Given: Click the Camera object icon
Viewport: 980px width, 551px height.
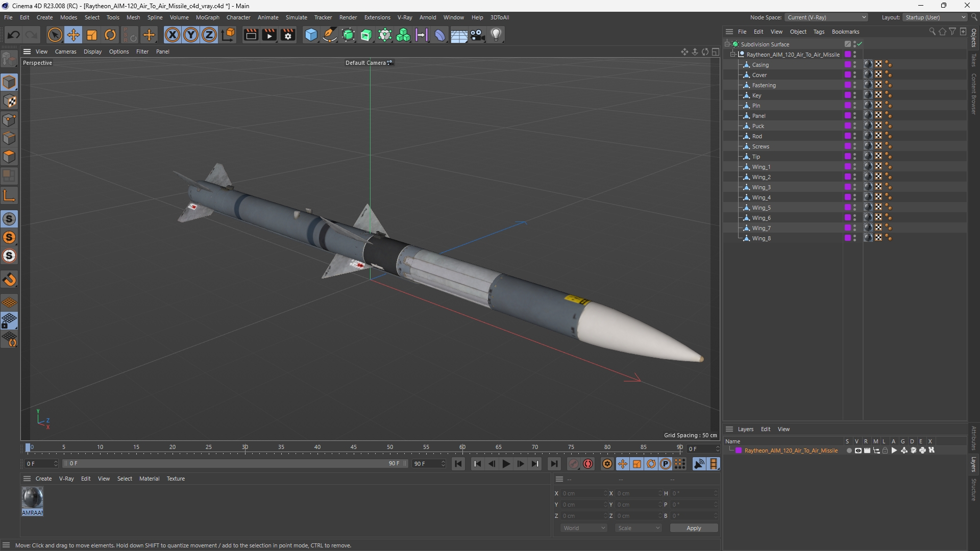Looking at the screenshot, I should tap(478, 35).
